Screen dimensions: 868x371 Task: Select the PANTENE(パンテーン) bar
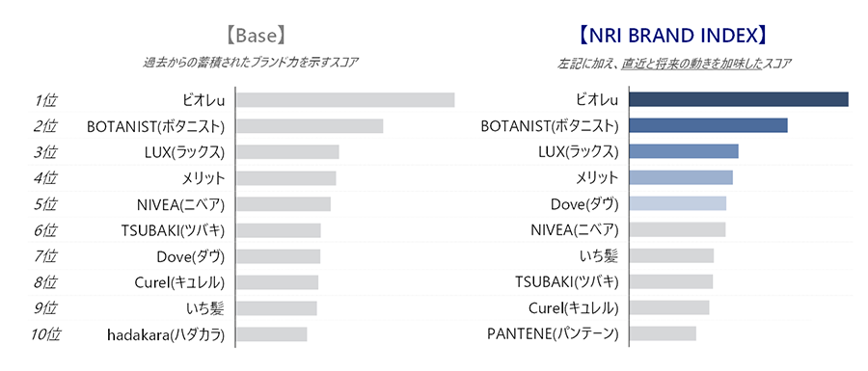point(663,333)
